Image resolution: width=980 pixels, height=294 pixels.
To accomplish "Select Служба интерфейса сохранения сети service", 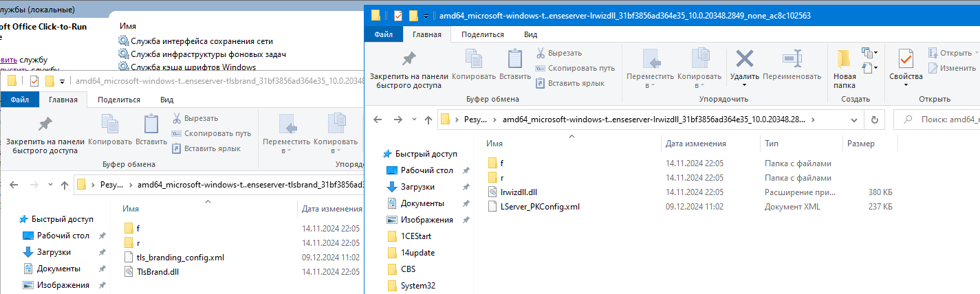I will click(x=195, y=41).
